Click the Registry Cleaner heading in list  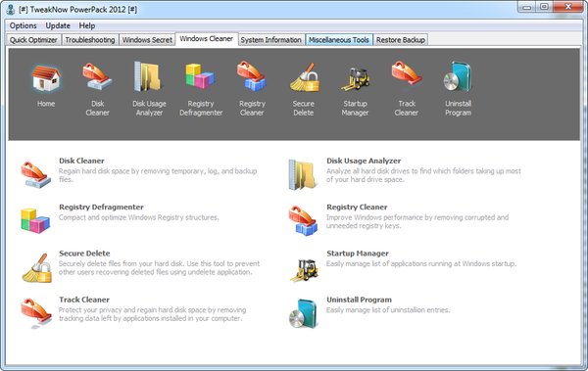[x=357, y=207]
